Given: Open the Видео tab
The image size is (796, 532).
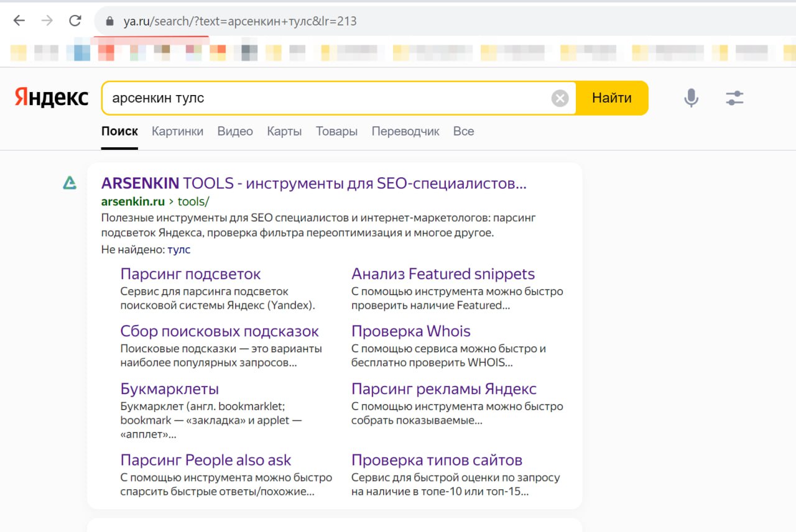Looking at the screenshot, I should coord(235,131).
